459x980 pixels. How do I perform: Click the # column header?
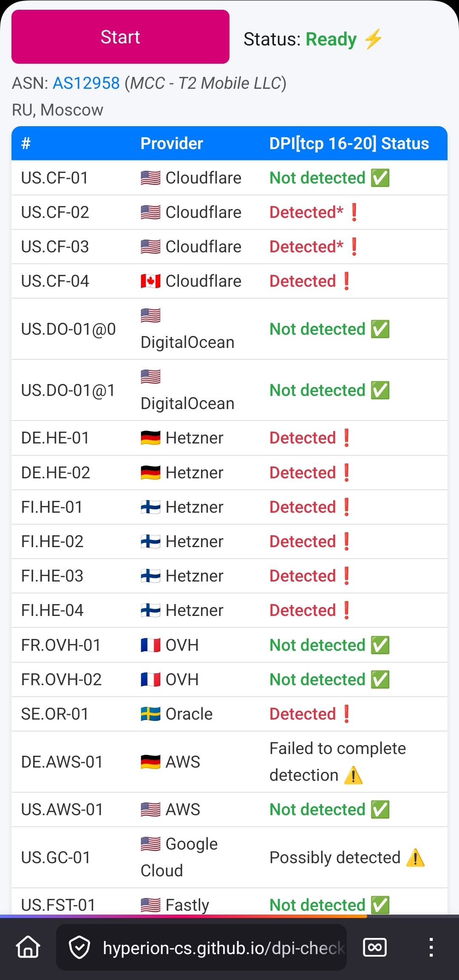[26, 144]
